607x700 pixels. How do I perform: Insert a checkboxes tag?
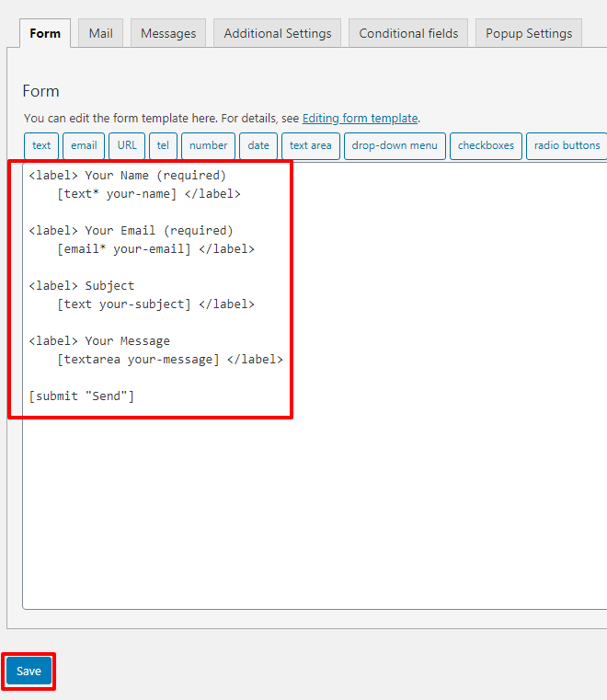tap(486, 145)
